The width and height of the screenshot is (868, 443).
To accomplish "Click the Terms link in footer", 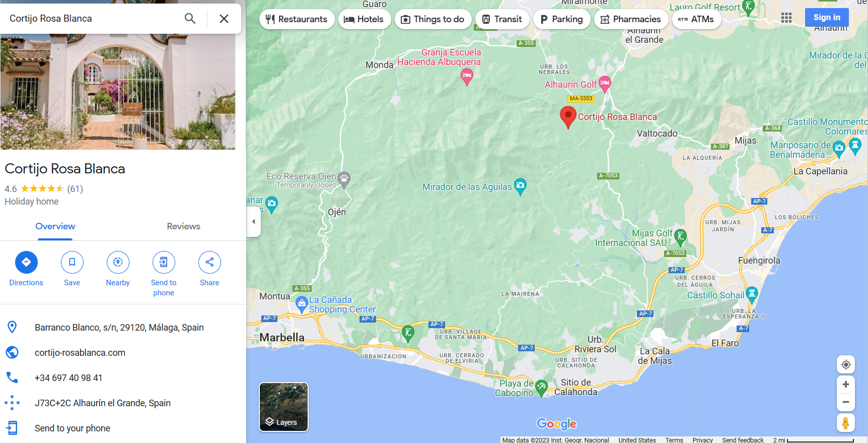I will pos(674,440).
